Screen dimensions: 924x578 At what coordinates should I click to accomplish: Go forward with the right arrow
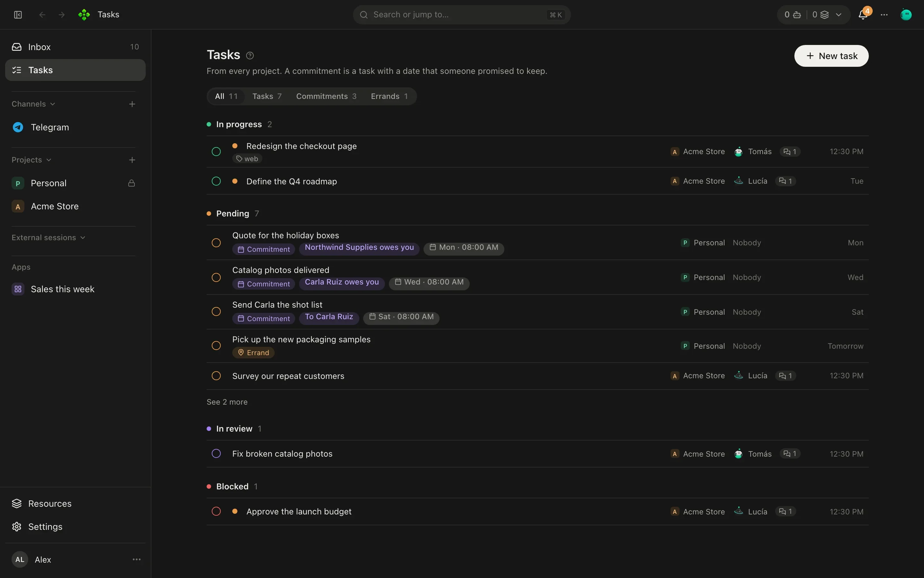[62, 14]
